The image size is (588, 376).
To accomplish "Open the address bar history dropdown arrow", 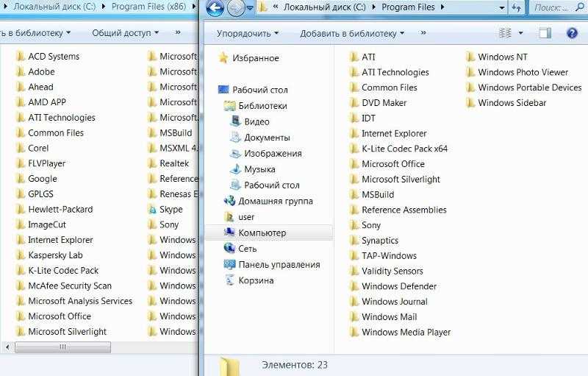I will click(502, 8).
